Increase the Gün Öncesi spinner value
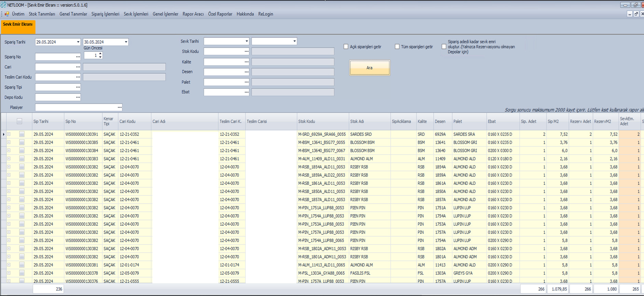 click(x=100, y=54)
